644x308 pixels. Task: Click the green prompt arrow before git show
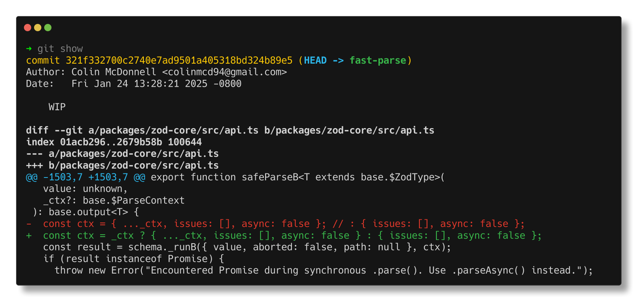[29, 49]
